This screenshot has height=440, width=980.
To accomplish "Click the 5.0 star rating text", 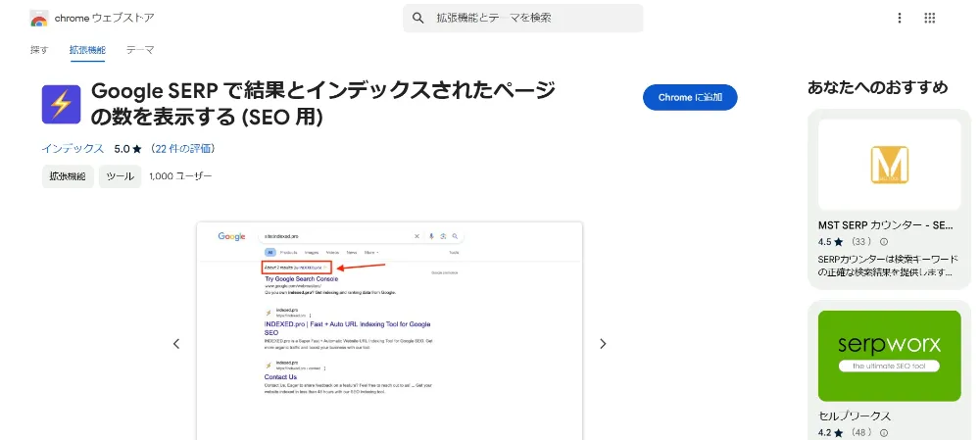I will pos(128,149).
